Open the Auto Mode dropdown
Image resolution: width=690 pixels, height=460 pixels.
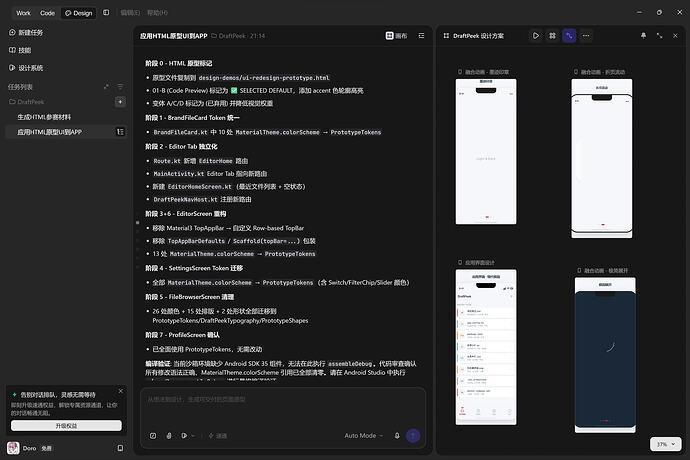(363, 435)
